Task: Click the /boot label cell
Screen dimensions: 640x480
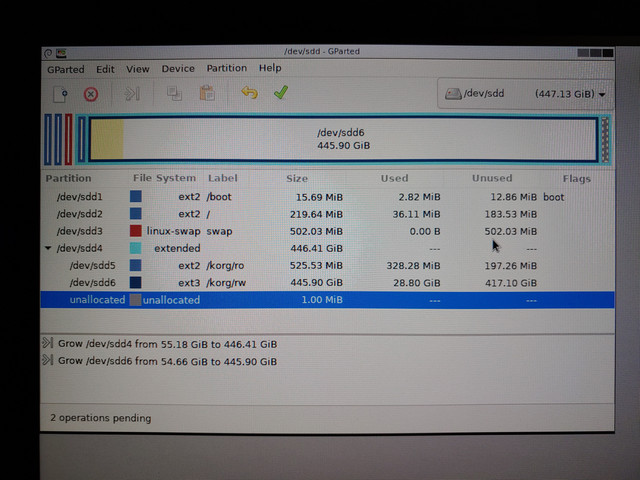Action: pos(219,197)
